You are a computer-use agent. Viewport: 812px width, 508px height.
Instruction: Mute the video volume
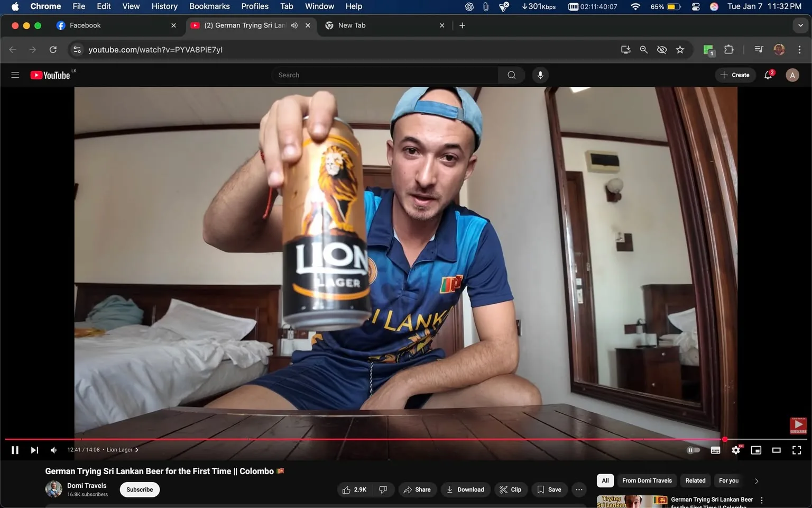(53, 450)
